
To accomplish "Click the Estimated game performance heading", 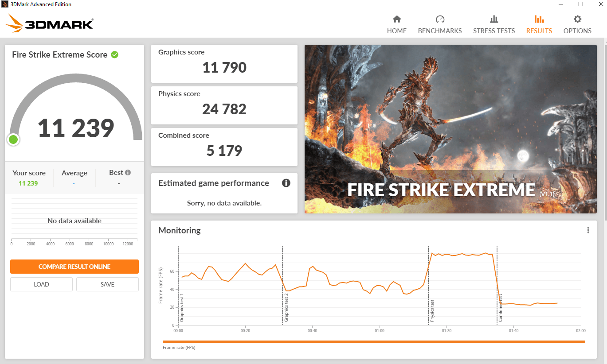I will pyautogui.click(x=214, y=183).
